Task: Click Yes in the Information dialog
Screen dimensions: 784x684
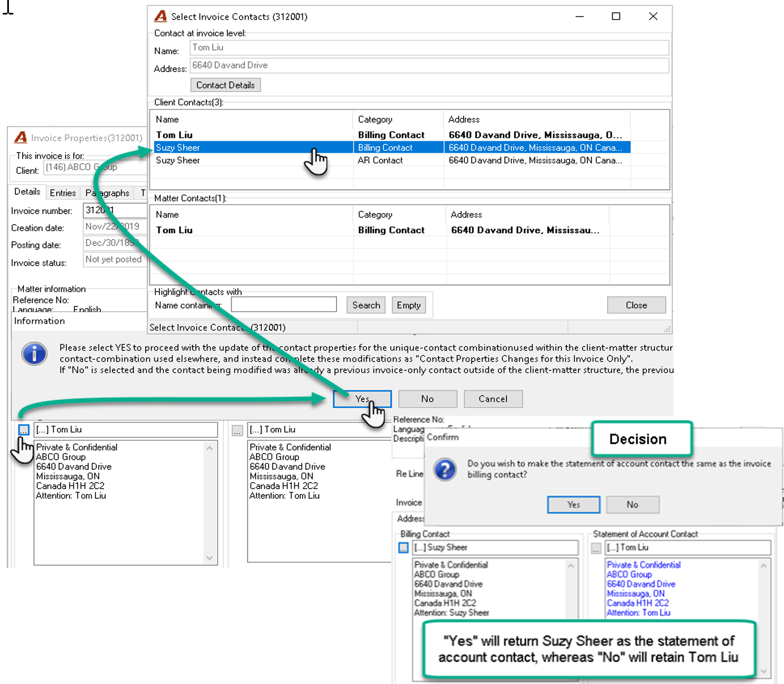Action: tap(362, 399)
